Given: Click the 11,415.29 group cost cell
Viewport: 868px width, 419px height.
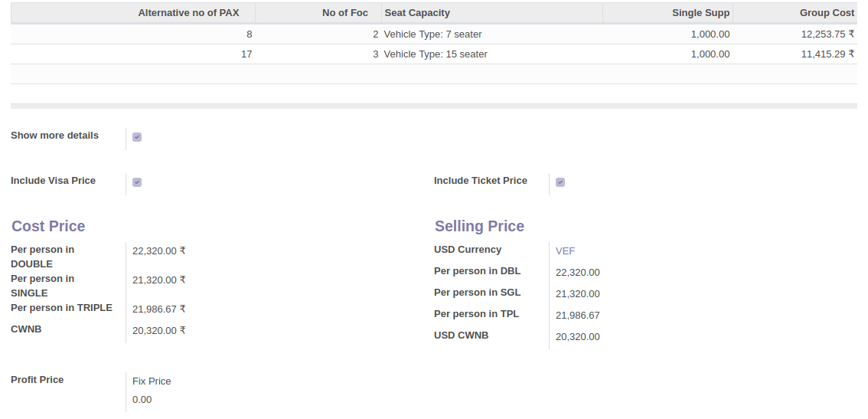Looking at the screenshot, I should pos(827,54).
